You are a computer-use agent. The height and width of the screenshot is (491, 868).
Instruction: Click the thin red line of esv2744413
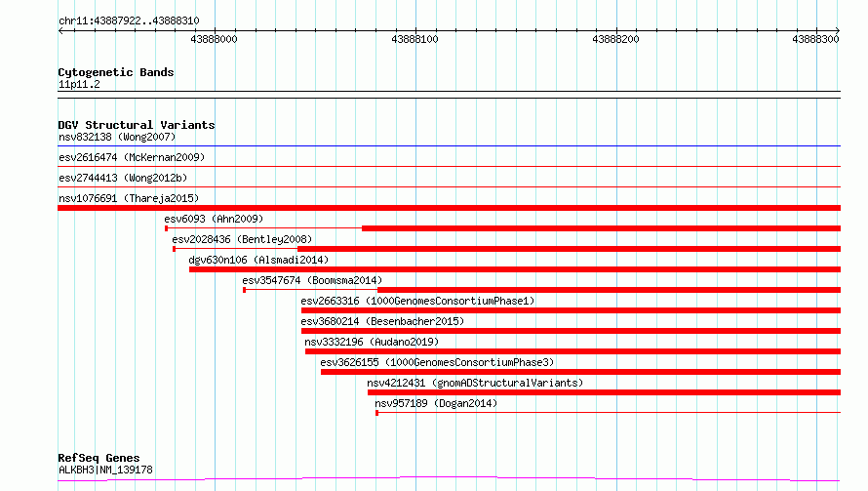[449, 186]
